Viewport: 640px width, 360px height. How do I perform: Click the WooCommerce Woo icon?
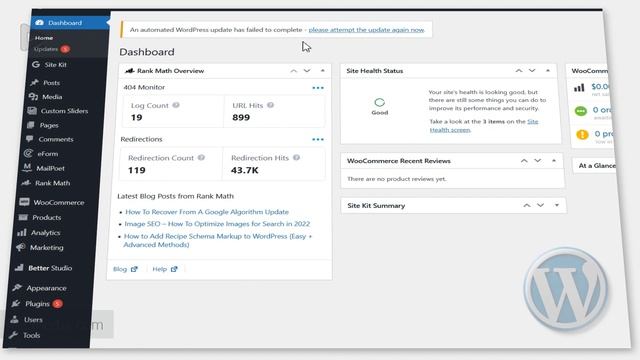click(24, 202)
